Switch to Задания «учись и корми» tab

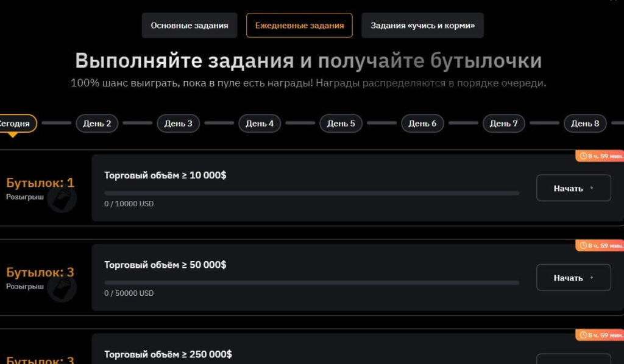point(422,26)
